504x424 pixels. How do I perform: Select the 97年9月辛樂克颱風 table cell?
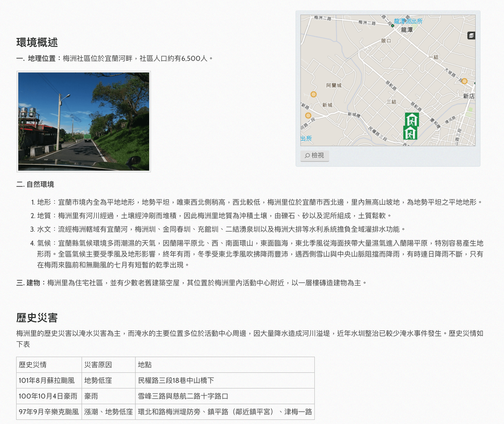pyautogui.click(x=49, y=412)
